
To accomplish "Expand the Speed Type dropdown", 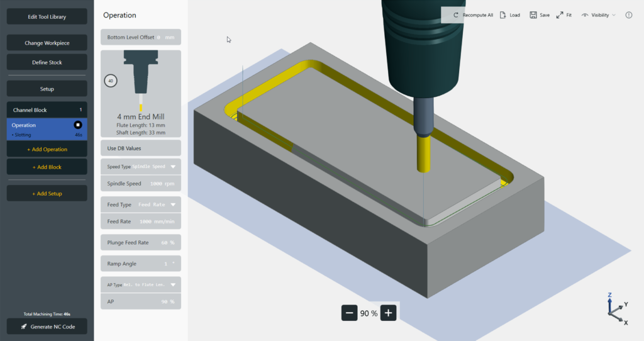I will point(173,167).
